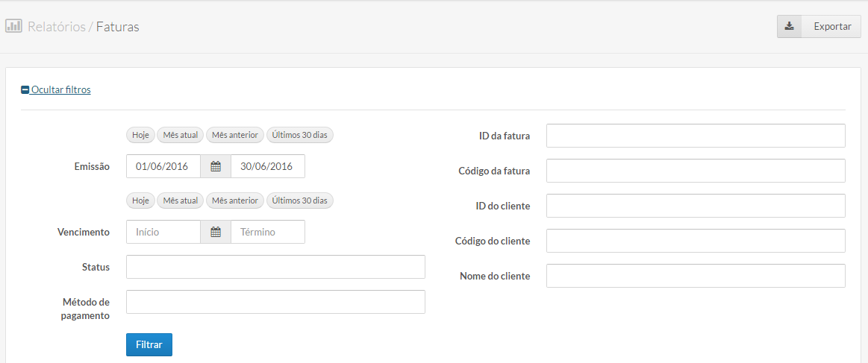Focus the Vencimento Início date field
The height and width of the screenshot is (363, 868).
point(163,233)
